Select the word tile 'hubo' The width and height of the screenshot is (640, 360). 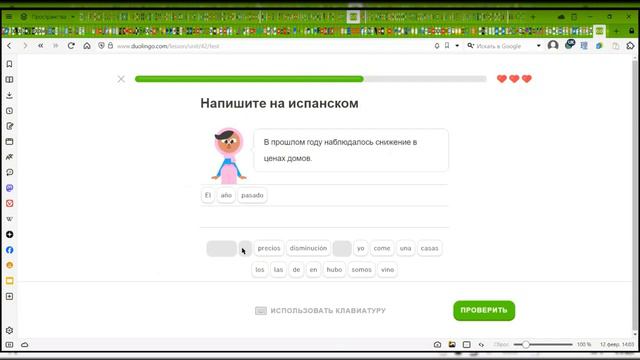pyautogui.click(x=334, y=269)
